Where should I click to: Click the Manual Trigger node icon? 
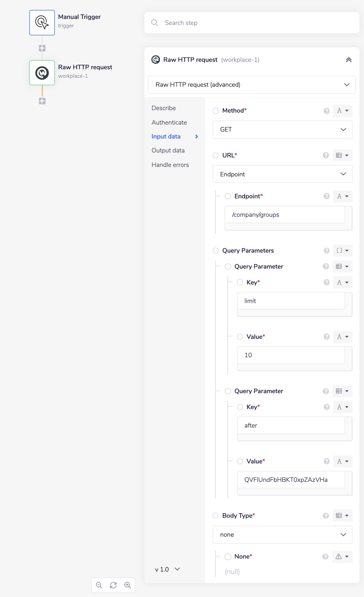coord(42,23)
